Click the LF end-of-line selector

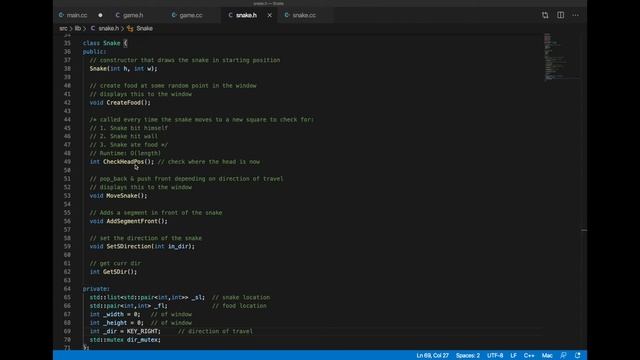point(513,356)
